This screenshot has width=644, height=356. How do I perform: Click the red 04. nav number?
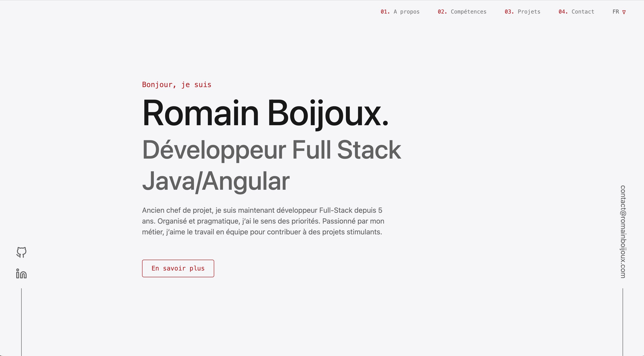tap(563, 12)
